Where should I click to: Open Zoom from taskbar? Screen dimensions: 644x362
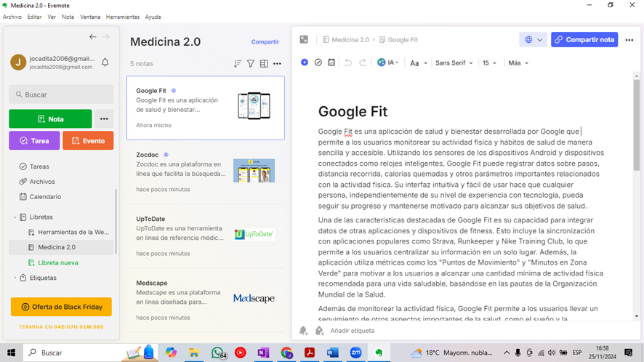(355, 353)
